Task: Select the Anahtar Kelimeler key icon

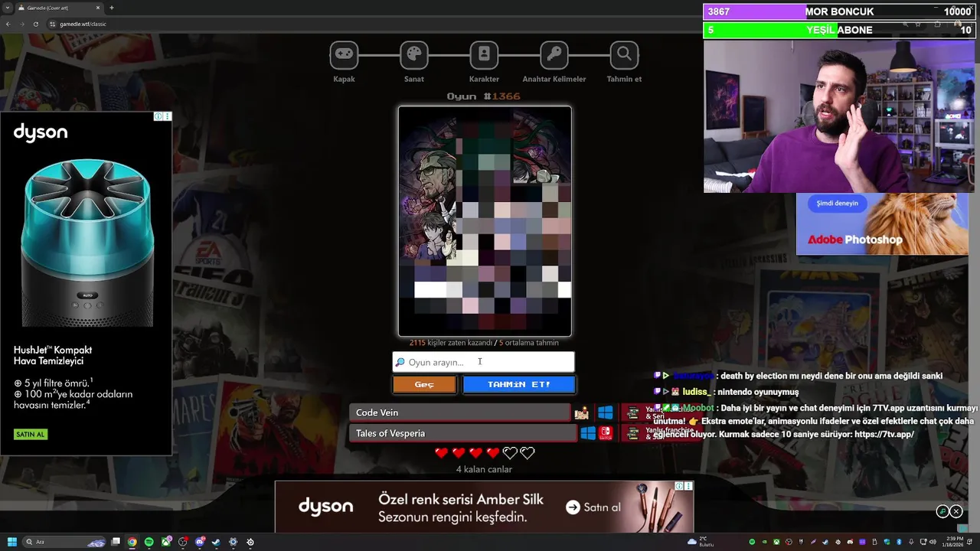Action: click(554, 54)
